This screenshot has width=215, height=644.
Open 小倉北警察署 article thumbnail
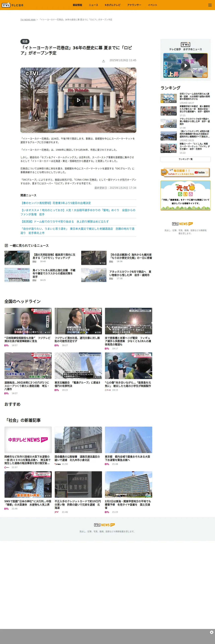(78, 440)
